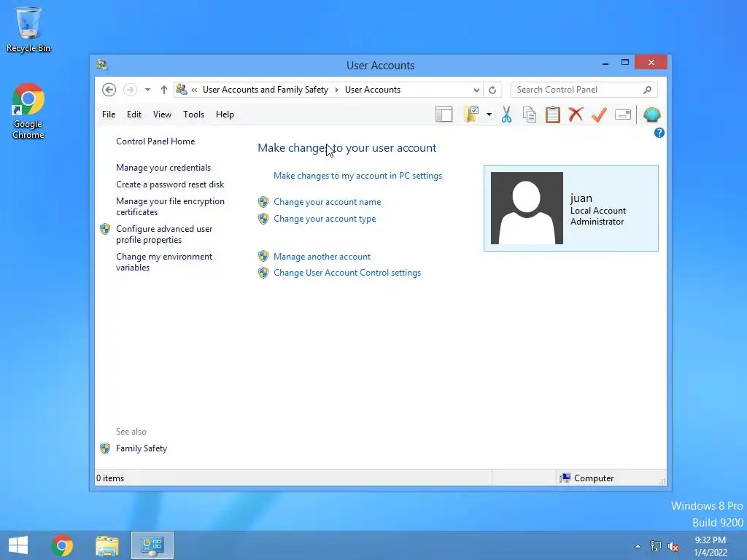
Task: Open the File menu
Action: click(109, 114)
